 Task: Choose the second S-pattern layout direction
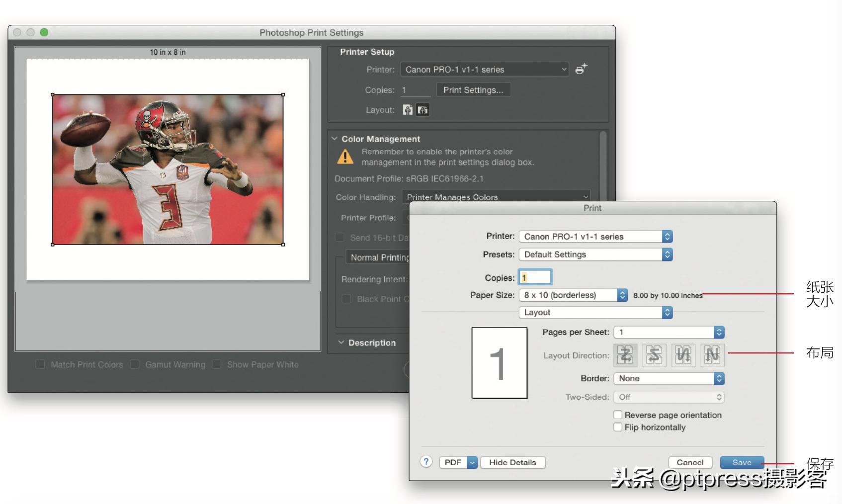point(654,355)
